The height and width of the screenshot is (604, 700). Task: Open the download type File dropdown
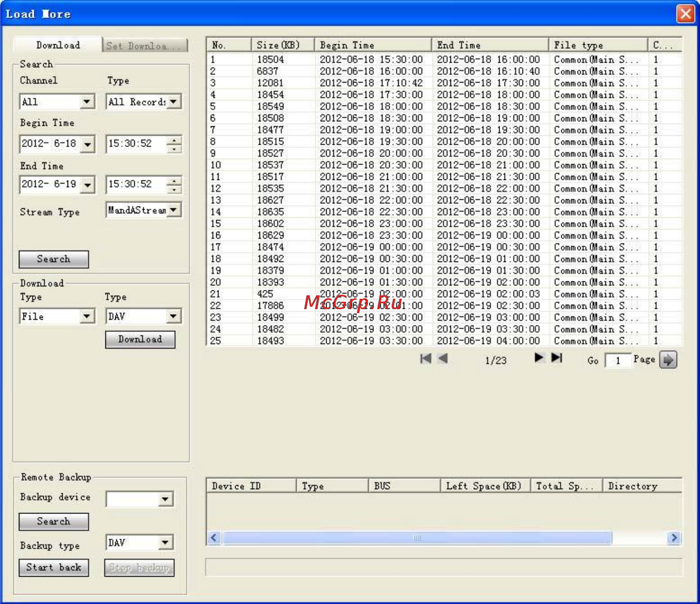(x=87, y=316)
